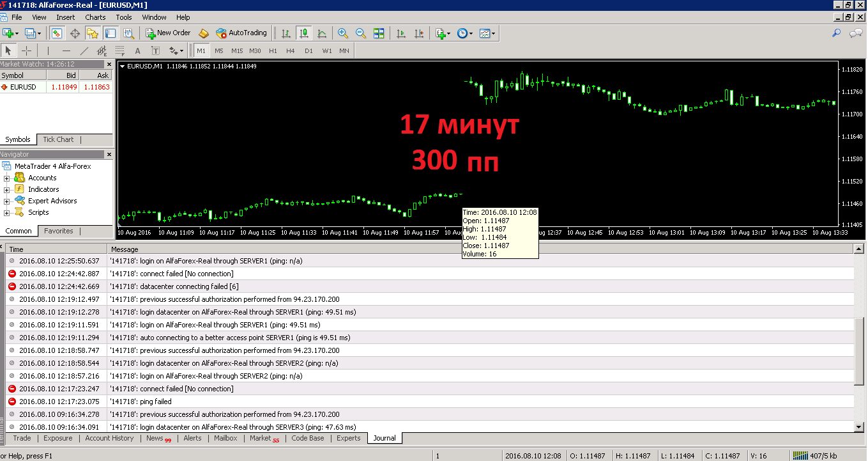Expand the Expert Advisors tree node
The width and height of the screenshot is (868, 461).
coord(7,201)
